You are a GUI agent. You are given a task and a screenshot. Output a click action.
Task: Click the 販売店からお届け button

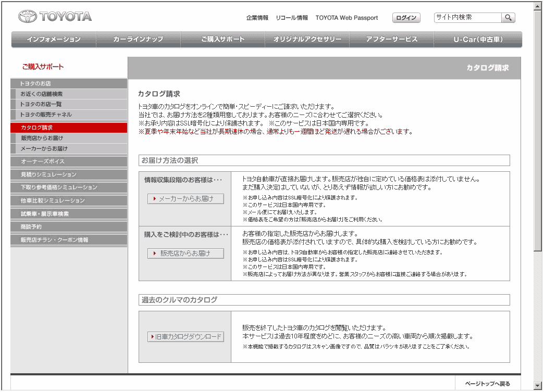tap(186, 254)
